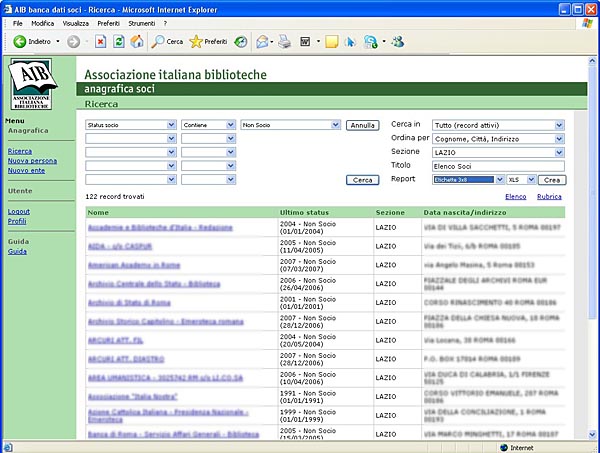Open the Preferiti star toolbar icon

tap(208, 41)
